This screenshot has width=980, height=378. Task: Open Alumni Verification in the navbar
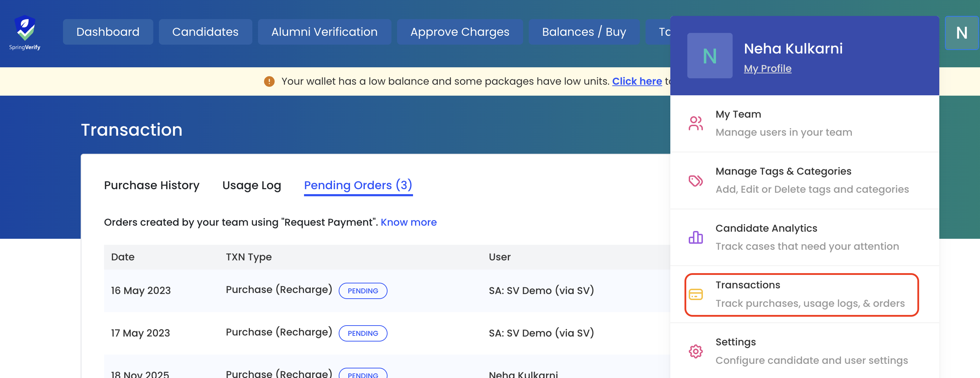324,32
